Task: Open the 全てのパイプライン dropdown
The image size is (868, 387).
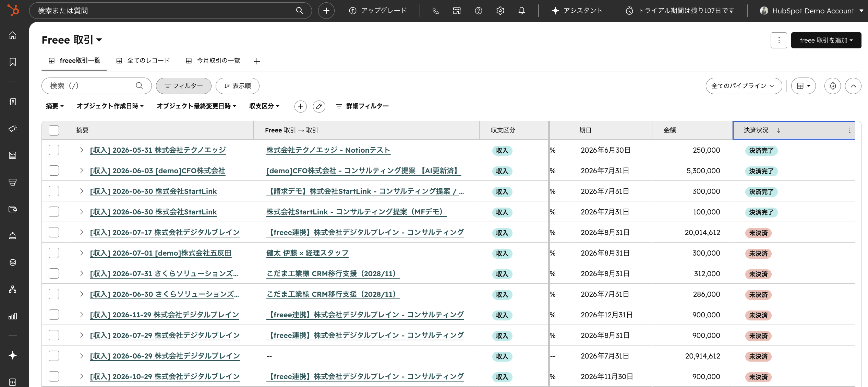Action: (744, 86)
